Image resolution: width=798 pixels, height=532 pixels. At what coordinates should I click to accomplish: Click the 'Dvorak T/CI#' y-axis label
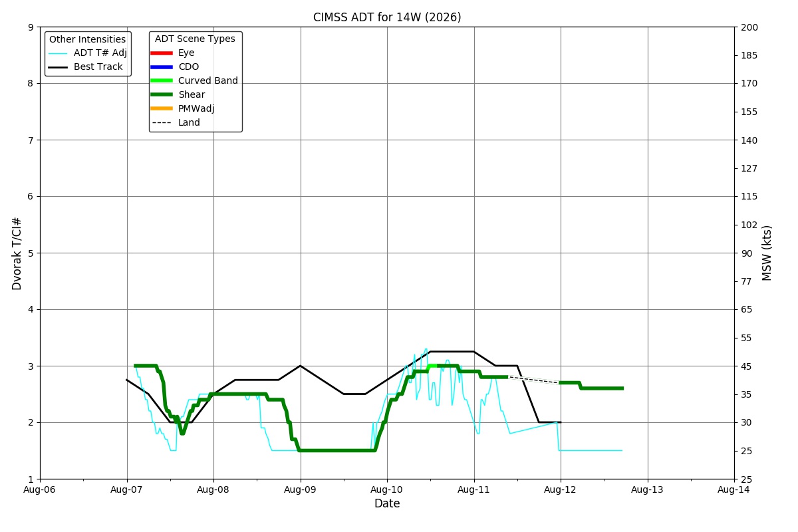pos(17,253)
